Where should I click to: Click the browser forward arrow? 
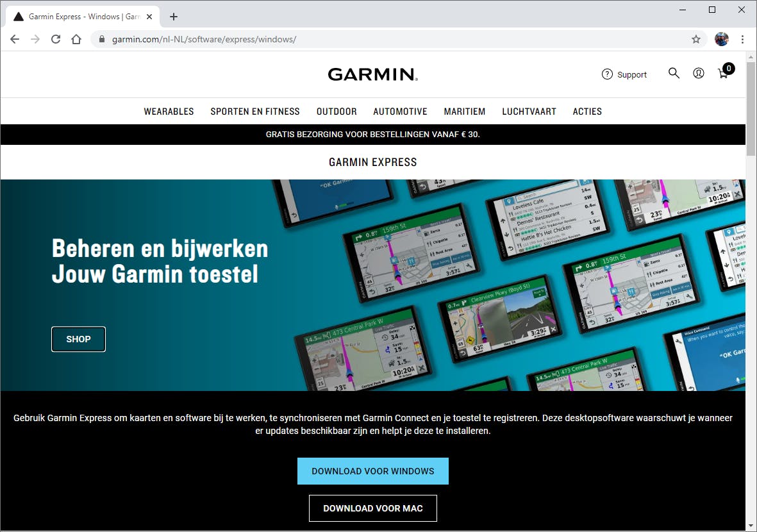tap(35, 39)
